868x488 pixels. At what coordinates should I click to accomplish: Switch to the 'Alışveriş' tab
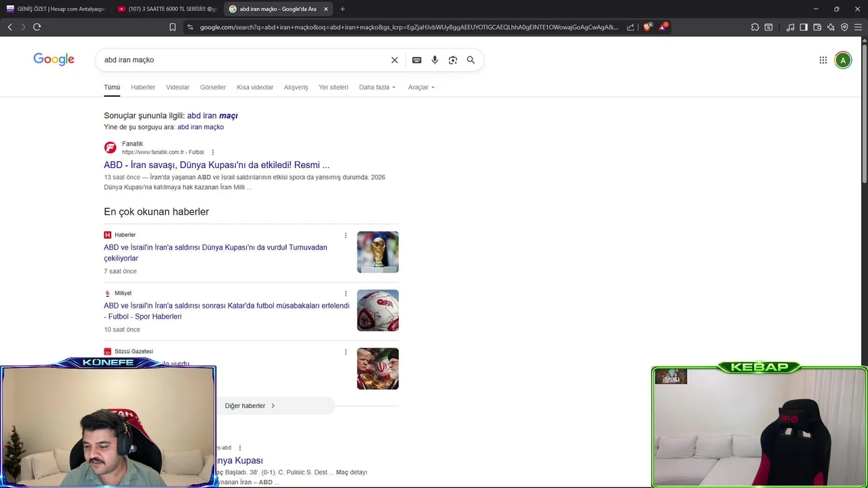tap(296, 87)
